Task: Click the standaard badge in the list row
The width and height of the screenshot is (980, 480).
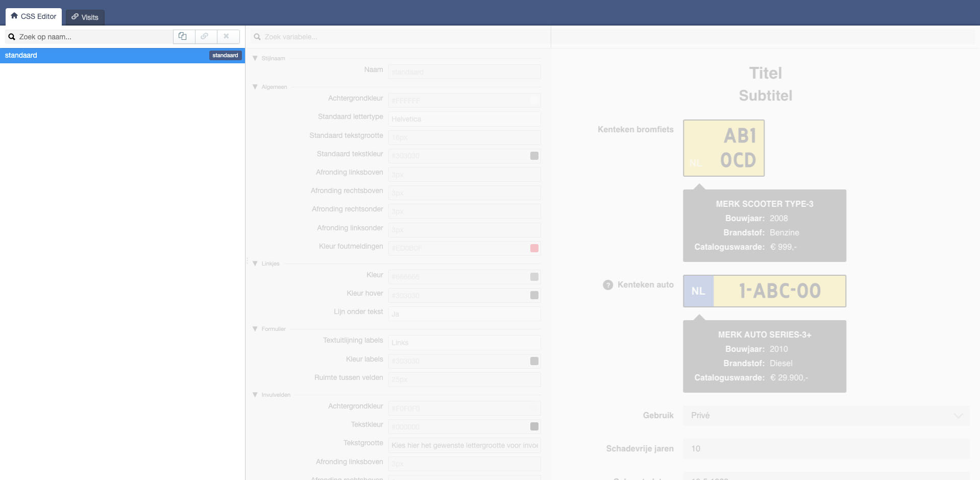Action: click(225, 55)
